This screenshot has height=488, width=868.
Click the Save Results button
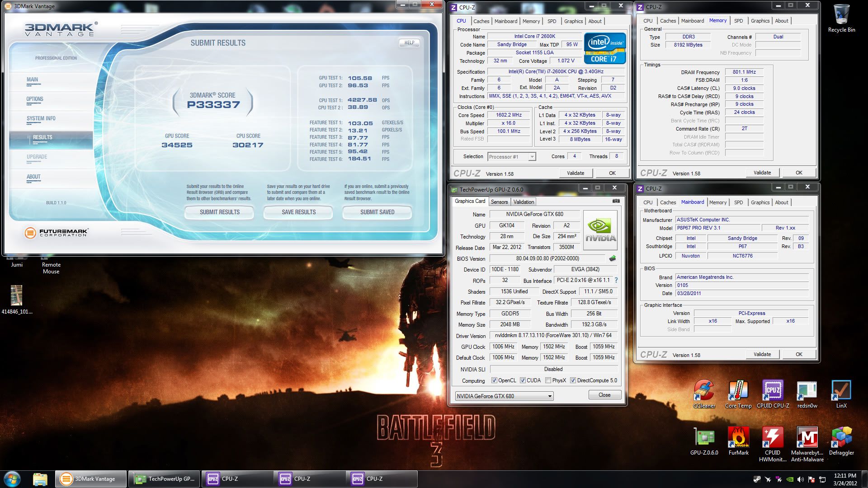pos(298,212)
